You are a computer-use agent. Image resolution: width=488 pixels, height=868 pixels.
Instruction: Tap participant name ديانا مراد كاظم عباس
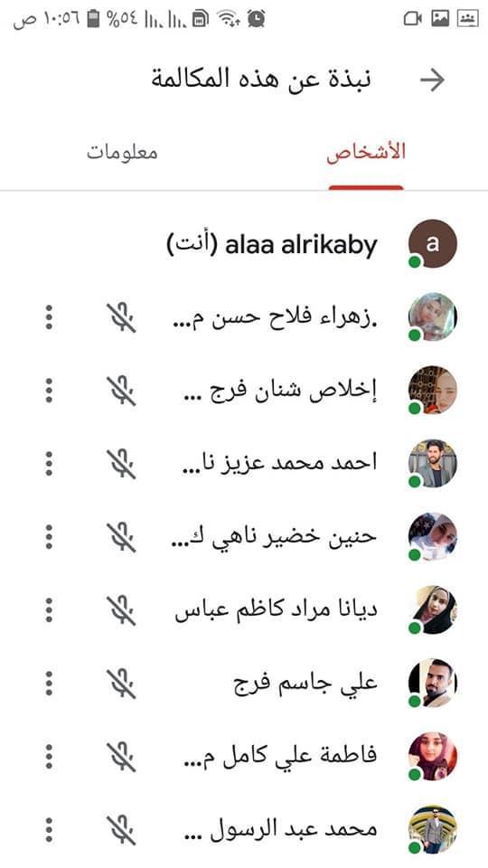(x=277, y=610)
